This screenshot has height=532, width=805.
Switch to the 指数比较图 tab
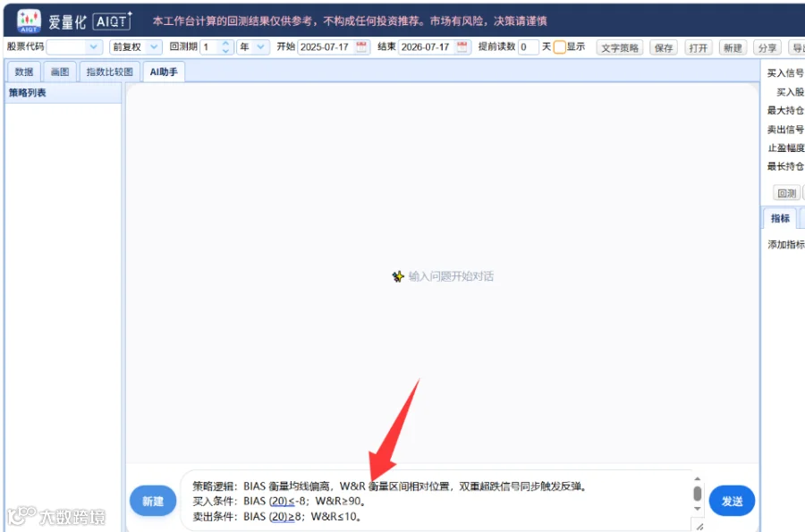(x=109, y=72)
